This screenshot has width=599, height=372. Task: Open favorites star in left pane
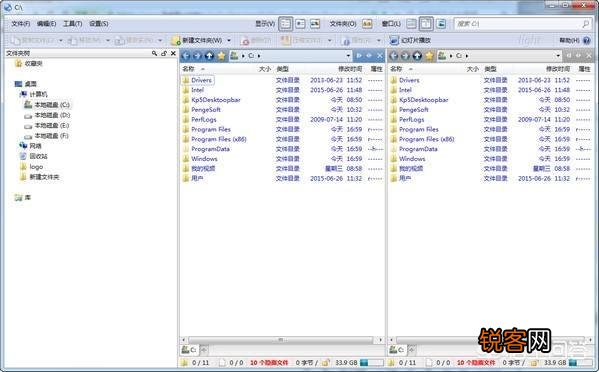[x=221, y=56]
